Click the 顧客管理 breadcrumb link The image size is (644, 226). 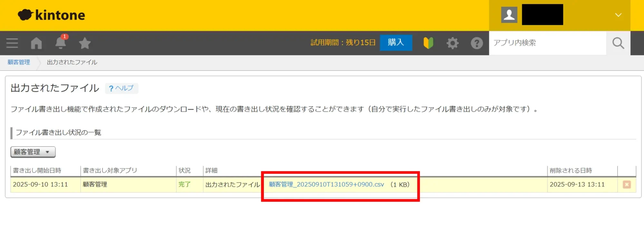19,62
